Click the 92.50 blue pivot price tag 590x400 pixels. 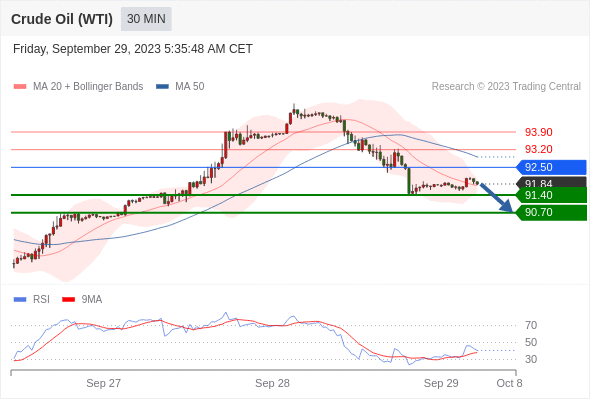tap(551, 167)
